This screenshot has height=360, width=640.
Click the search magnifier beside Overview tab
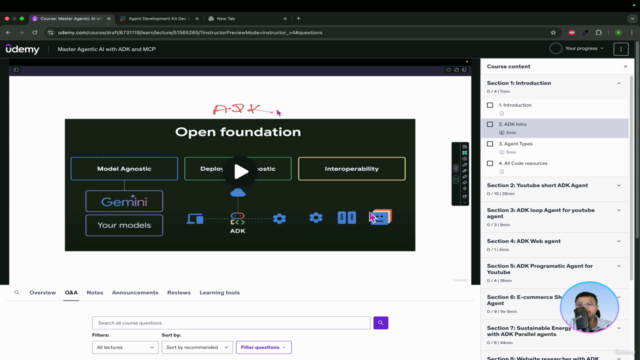pos(17,293)
